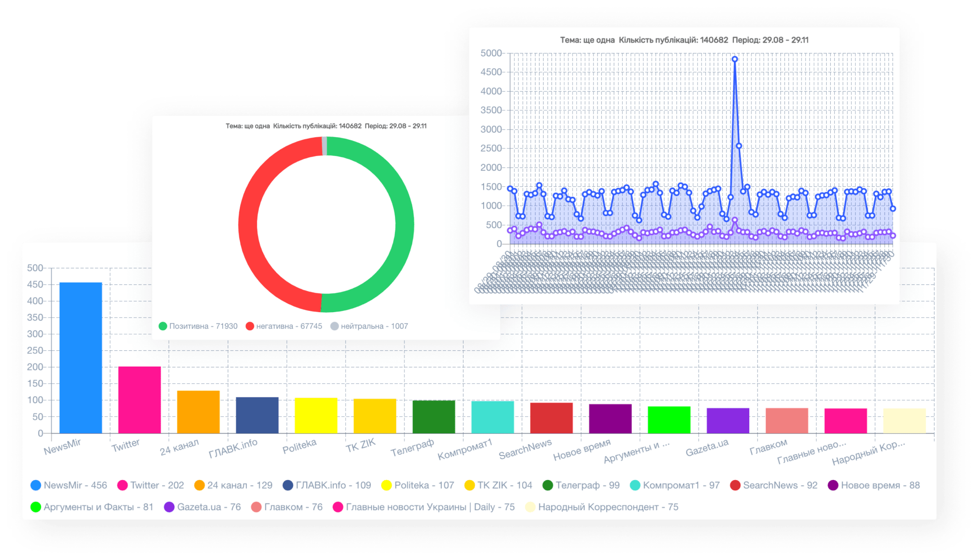Click the нейтральна - 1007 legend label

[x=374, y=326]
